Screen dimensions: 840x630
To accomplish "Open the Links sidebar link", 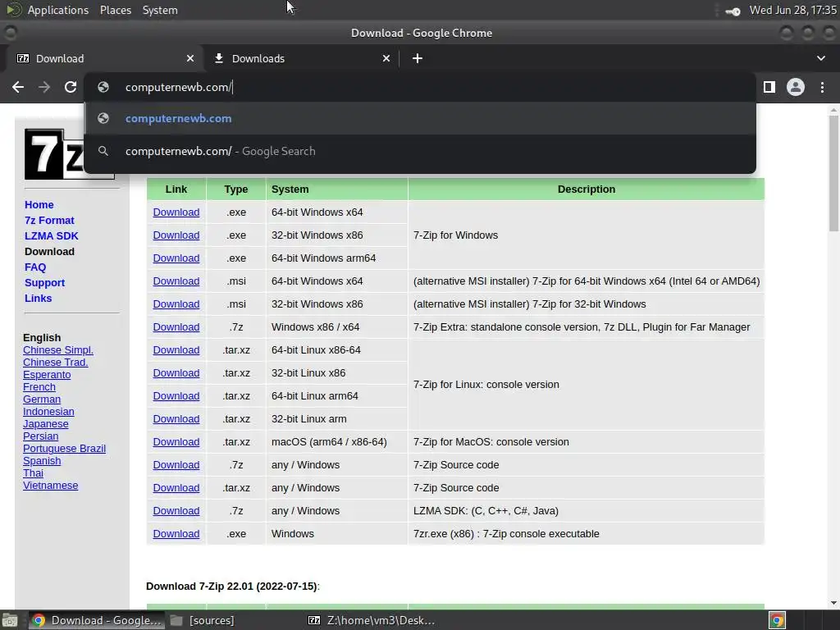I will [x=38, y=298].
